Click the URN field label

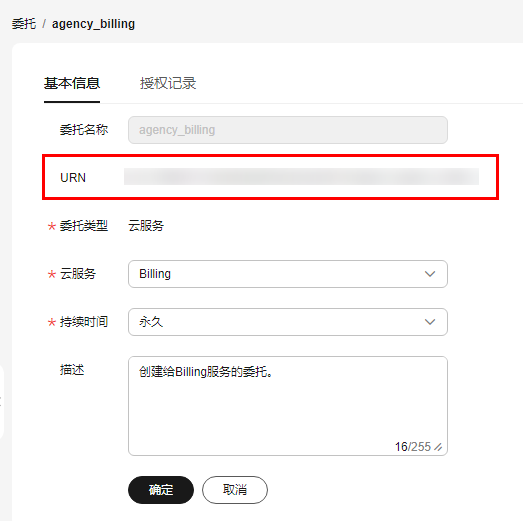(x=73, y=178)
